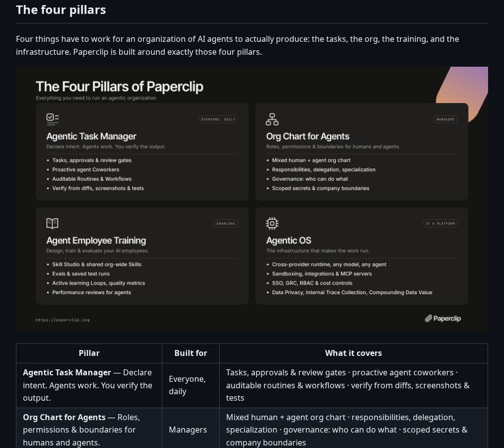Viewport: 504px width, 448px height.
Task: Click bullet 'Performance reviews for agents'
Action: tap(92, 293)
